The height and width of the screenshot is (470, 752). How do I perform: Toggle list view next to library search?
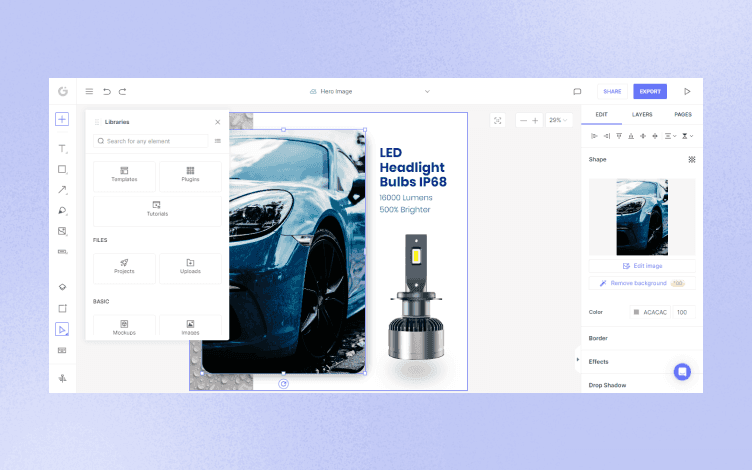pyautogui.click(x=218, y=141)
